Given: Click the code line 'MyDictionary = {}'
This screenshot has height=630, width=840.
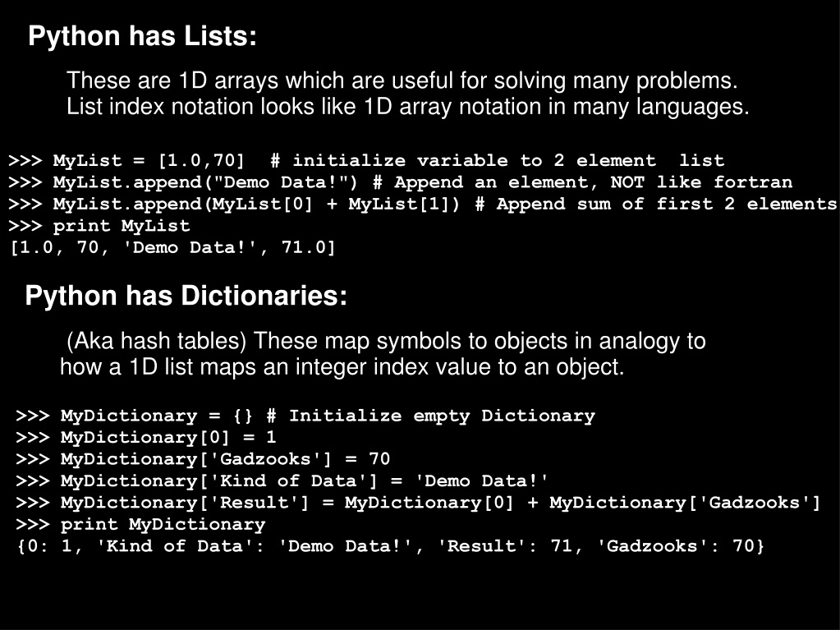Looking at the screenshot, I should coord(305,416).
